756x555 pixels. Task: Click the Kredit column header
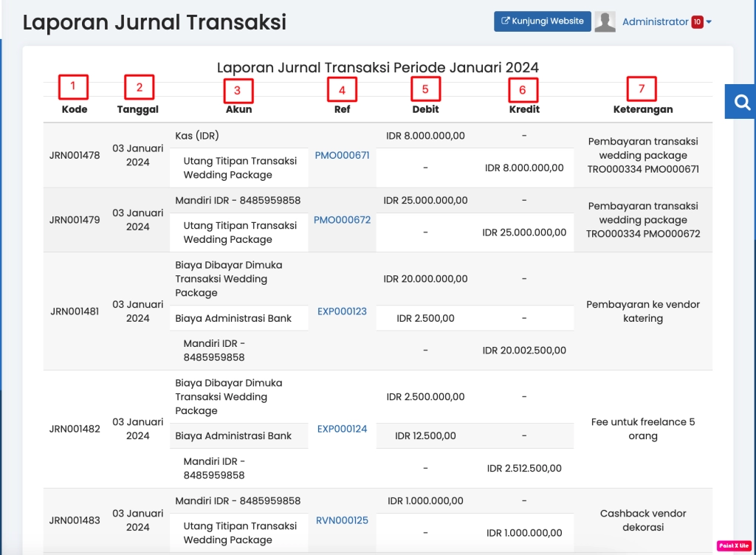(x=524, y=109)
